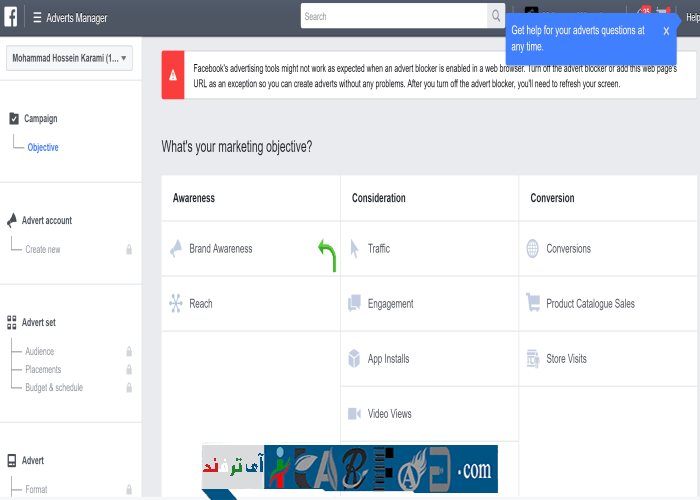Click the Campaign checkbox icon
Image resolution: width=700 pixels, height=500 pixels.
(x=14, y=118)
